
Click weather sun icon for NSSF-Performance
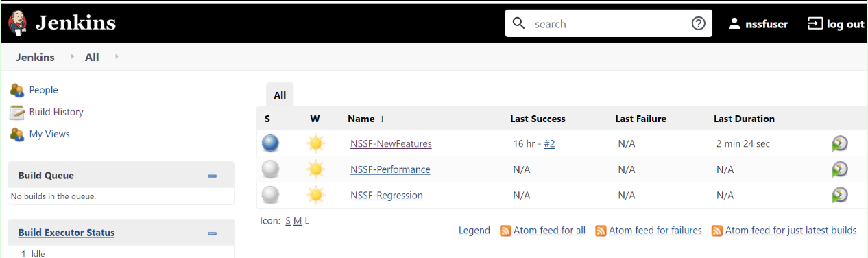pos(315,169)
